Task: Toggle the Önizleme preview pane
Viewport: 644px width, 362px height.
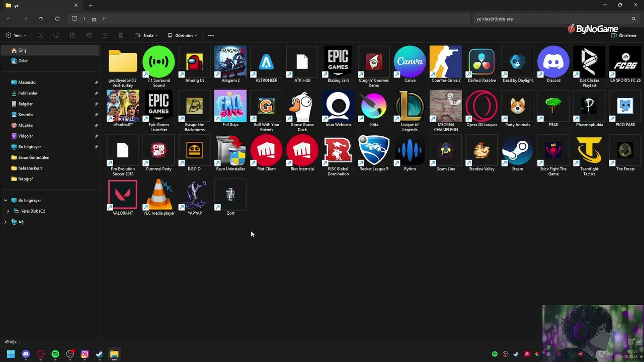Action: click(624, 35)
